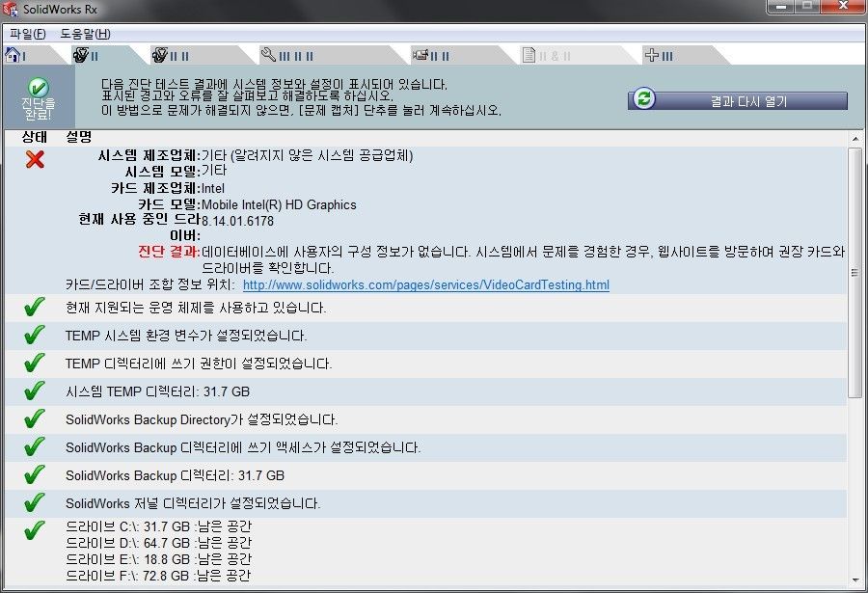Click checkmark beside drive free space list
868x593 pixels.
click(x=35, y=530)
